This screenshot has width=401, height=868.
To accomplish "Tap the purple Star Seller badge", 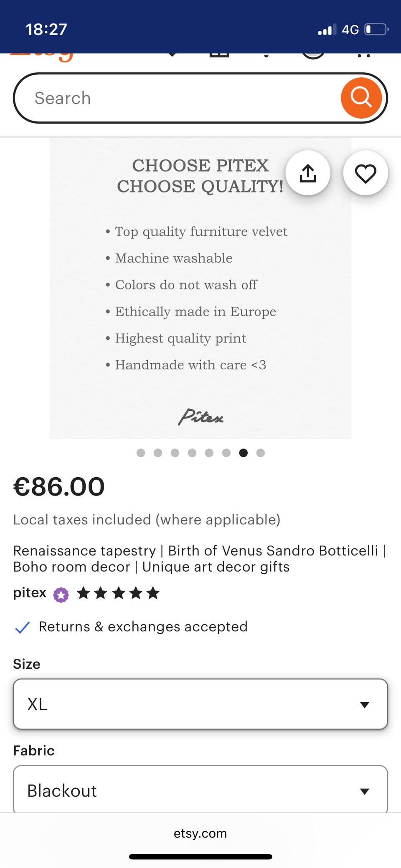I will 61,595.
